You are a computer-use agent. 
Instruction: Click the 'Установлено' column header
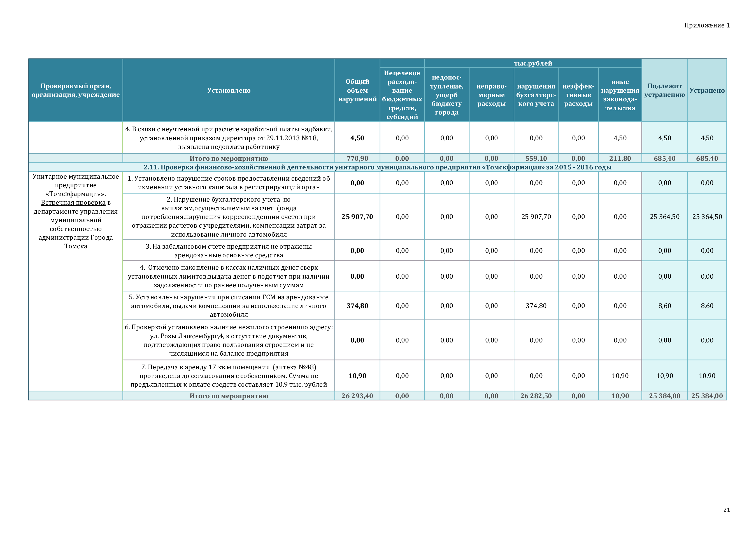click(229, 90)
